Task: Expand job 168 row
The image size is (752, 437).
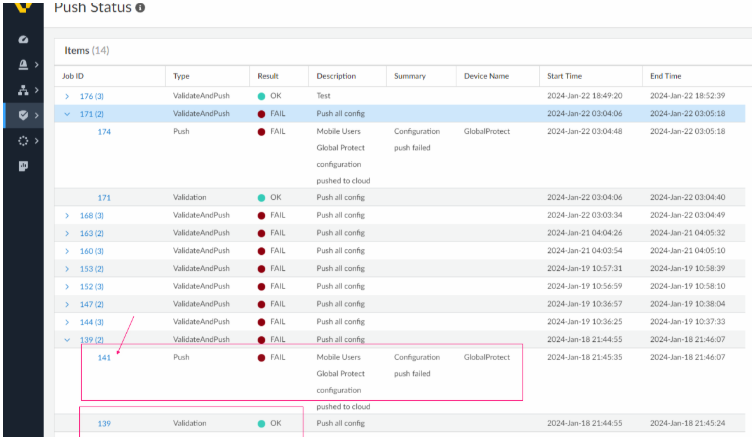Action: pyautogui.click(x=67, y=215)
